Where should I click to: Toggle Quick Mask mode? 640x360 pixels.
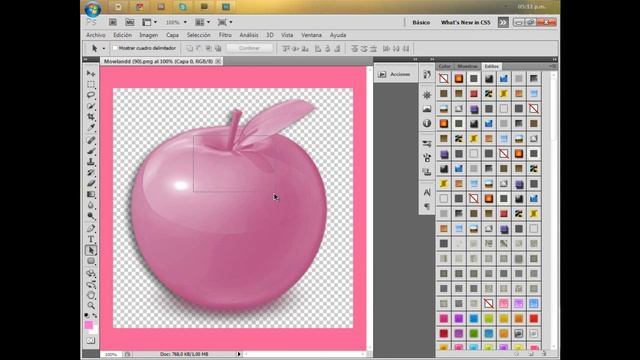(x=91, y=340)
